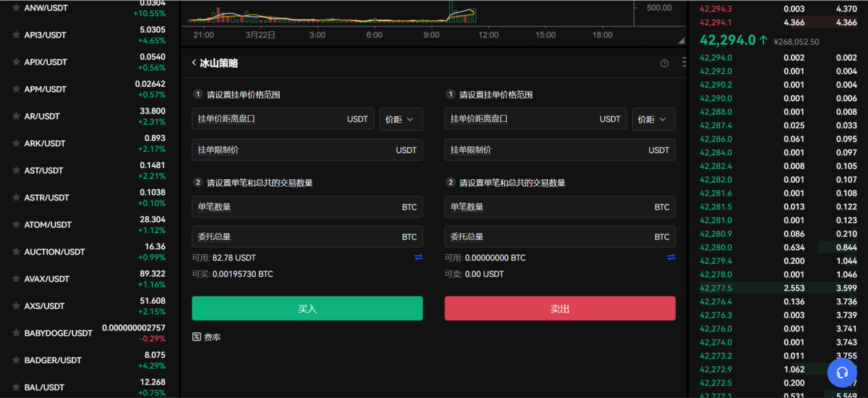The image size is (868, 398).
Task: Click the buy-side blue transfer arrows icon
Action: [418, 258]
